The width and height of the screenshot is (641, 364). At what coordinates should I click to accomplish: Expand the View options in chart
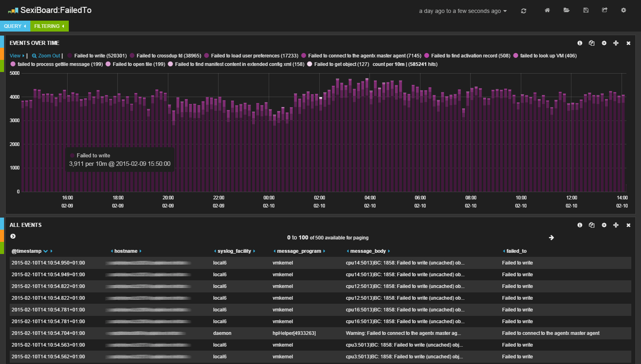point(17,56)
